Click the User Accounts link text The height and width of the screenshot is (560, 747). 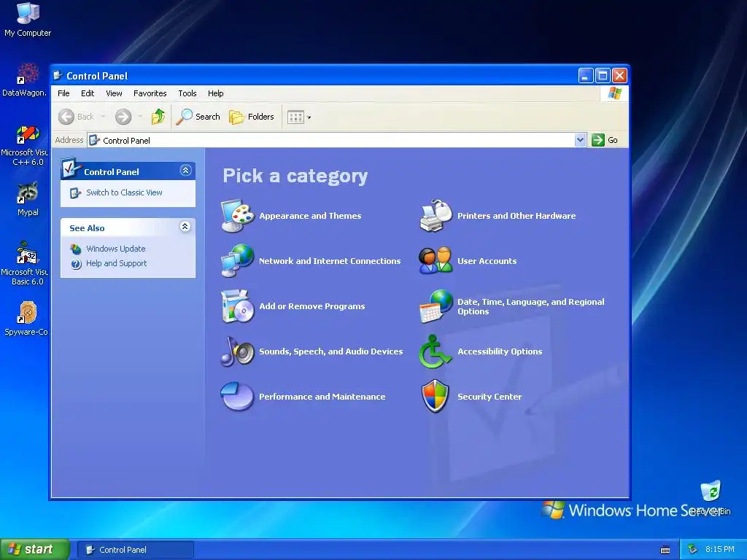click(x=487, y=261)
